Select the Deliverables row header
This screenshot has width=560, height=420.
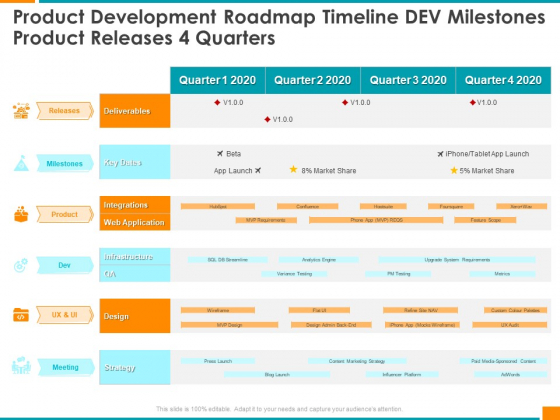click(135, 111)
